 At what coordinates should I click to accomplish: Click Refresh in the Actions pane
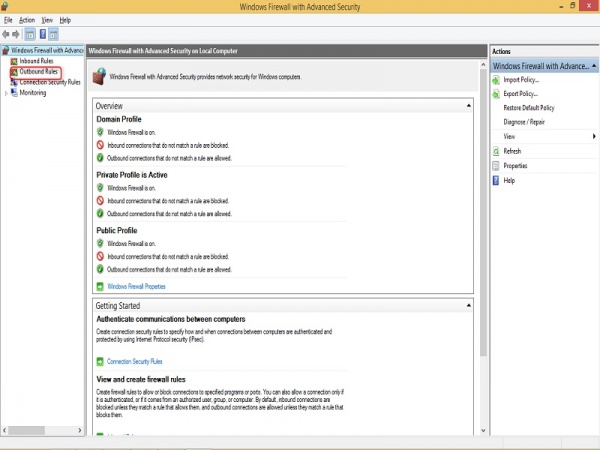[x=512, y=151]
